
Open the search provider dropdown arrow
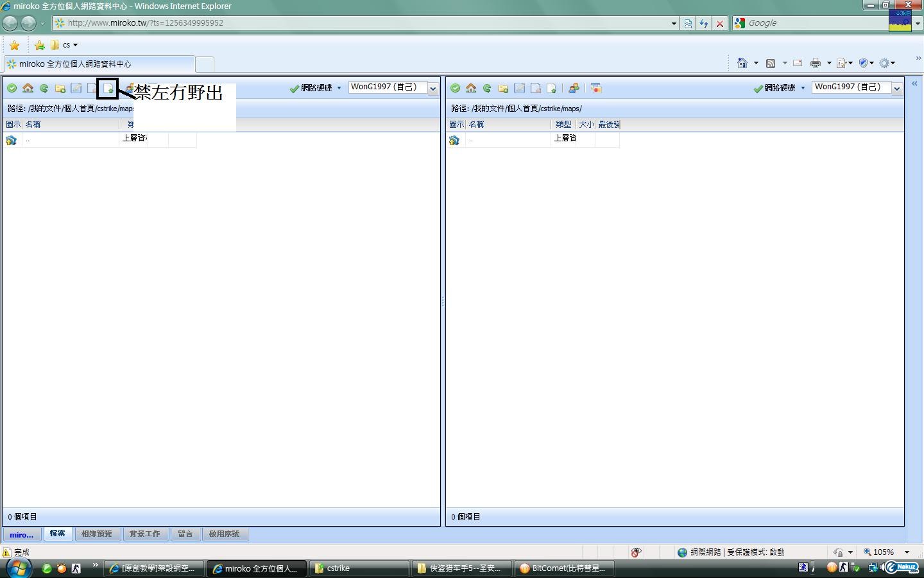[x=918, y=23]
